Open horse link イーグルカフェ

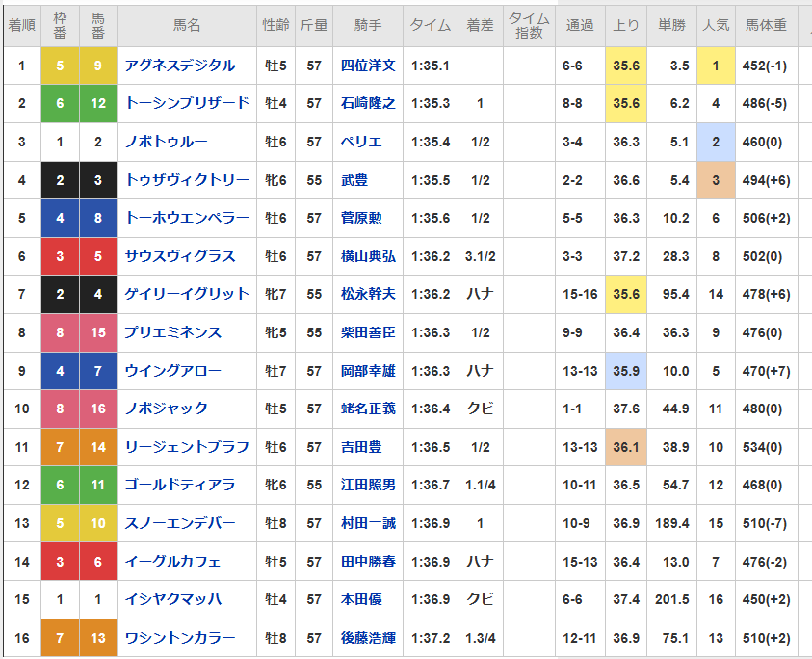[173, 562]
